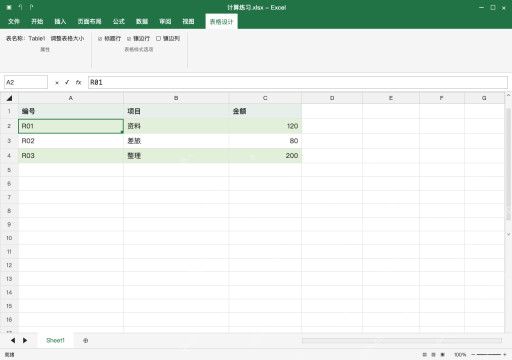Image resolution: width=512 pixels, height=360 pixels.
Task: Select row 1 header
Action: [x=9, y=111]
